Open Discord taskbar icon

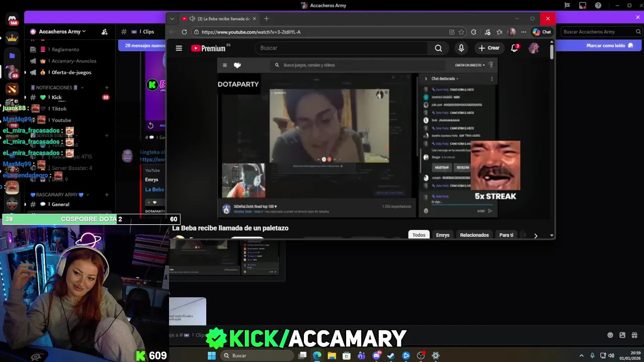[x=376, y=355]
